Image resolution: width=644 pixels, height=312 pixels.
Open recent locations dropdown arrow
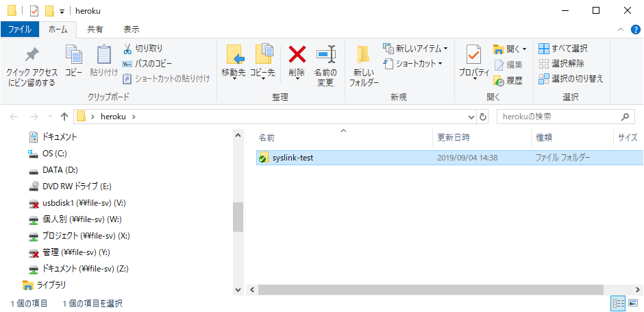(51, 117)
